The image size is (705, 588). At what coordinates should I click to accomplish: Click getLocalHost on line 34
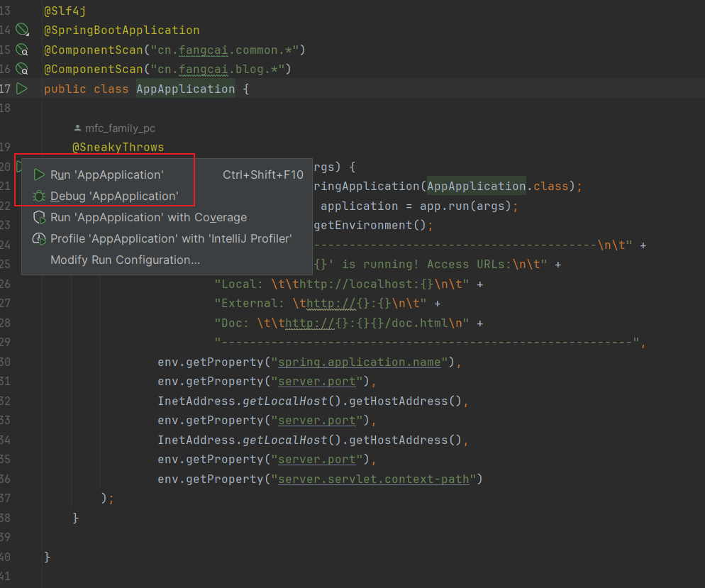pos(285,440)
